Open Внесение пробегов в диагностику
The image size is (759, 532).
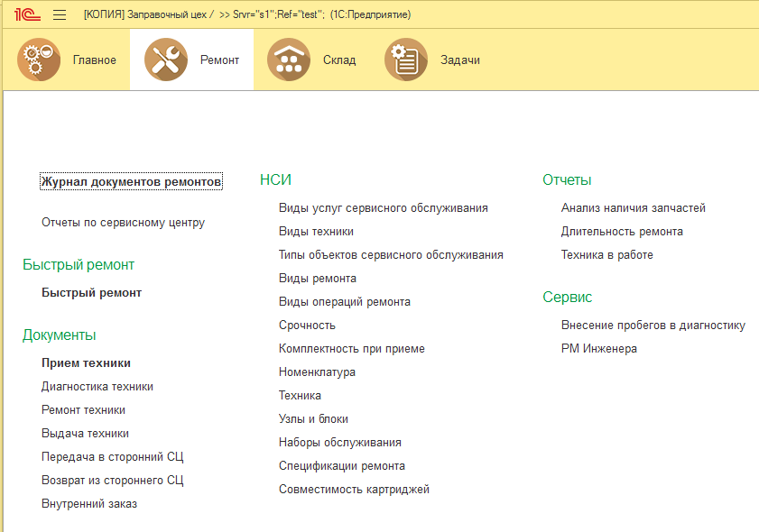(x=653, y=326)
